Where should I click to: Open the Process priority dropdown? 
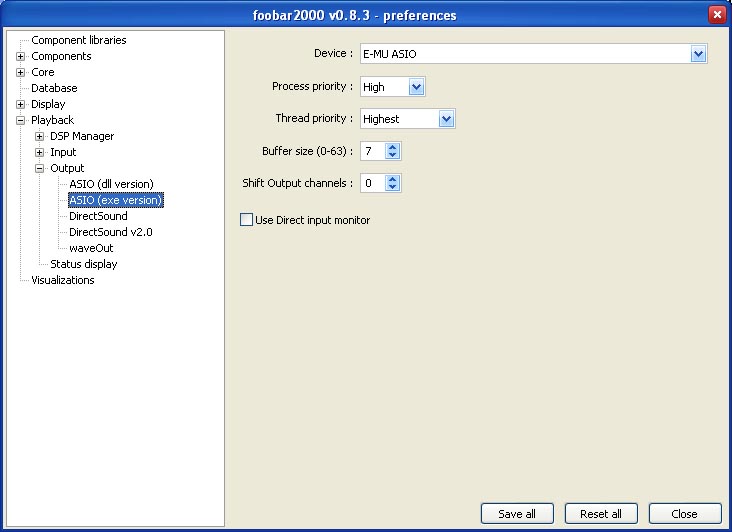(x=416, y=87)
